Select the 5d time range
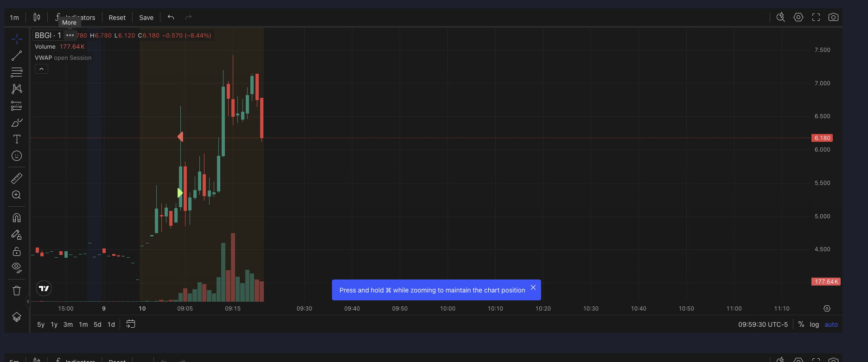The height and width of the screenshot is (362, 868). click(x=97, y=324)
